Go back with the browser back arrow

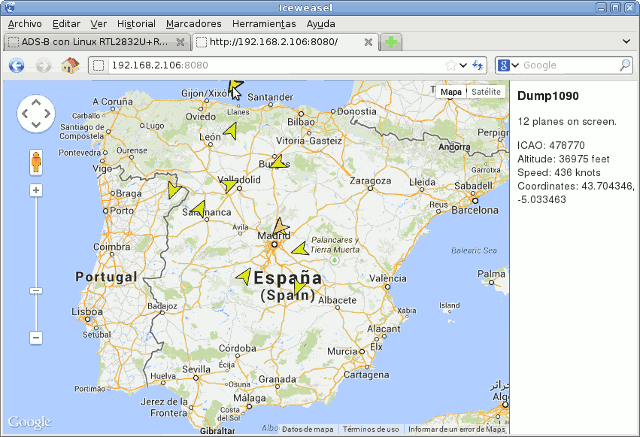click(x=16, y=65)
